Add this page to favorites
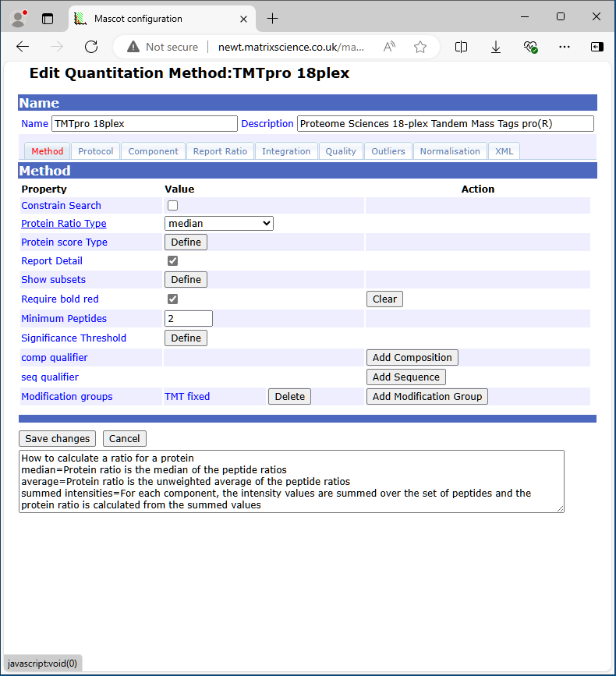Image resolution: width=616 pixels, height=676 pixels. (420, 47)
